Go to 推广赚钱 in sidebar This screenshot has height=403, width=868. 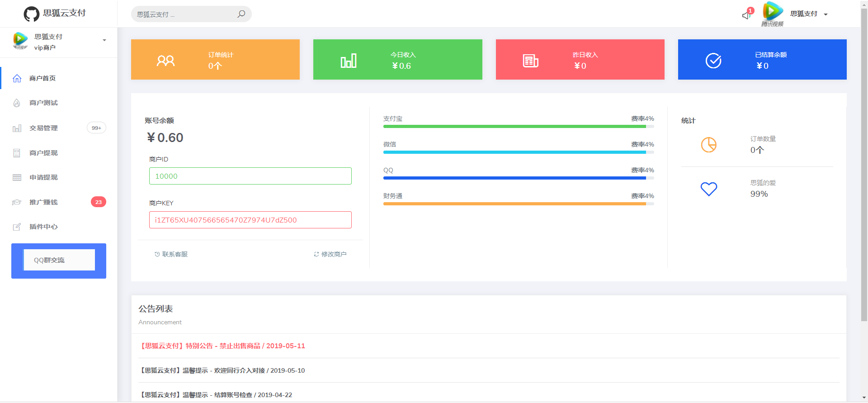click(x=43, y=202)
